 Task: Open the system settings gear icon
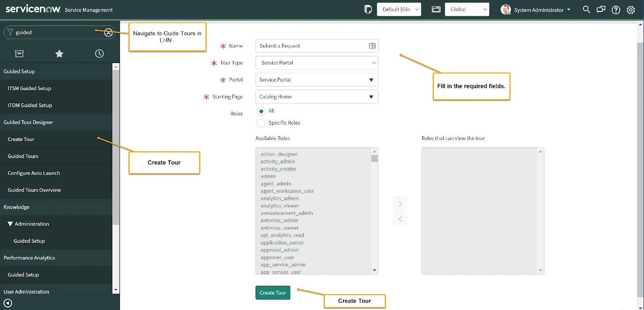click(631, 10)
